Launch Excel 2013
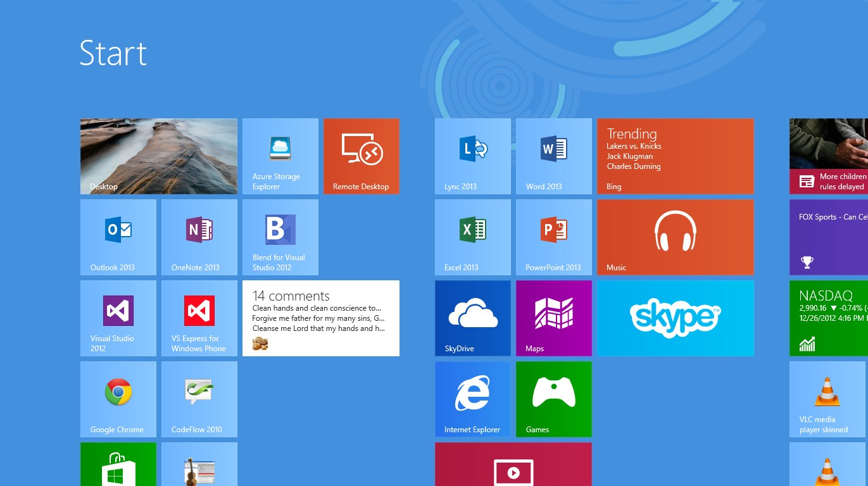This screenshot has height=486, width=868. 473,237
